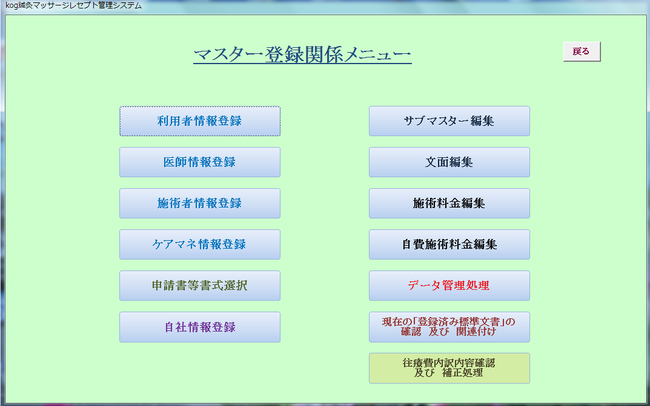650x406 pixels.
Task: Click the kog鍼灸マッサージレセプト管理システム window title
Action: [73, 6]
